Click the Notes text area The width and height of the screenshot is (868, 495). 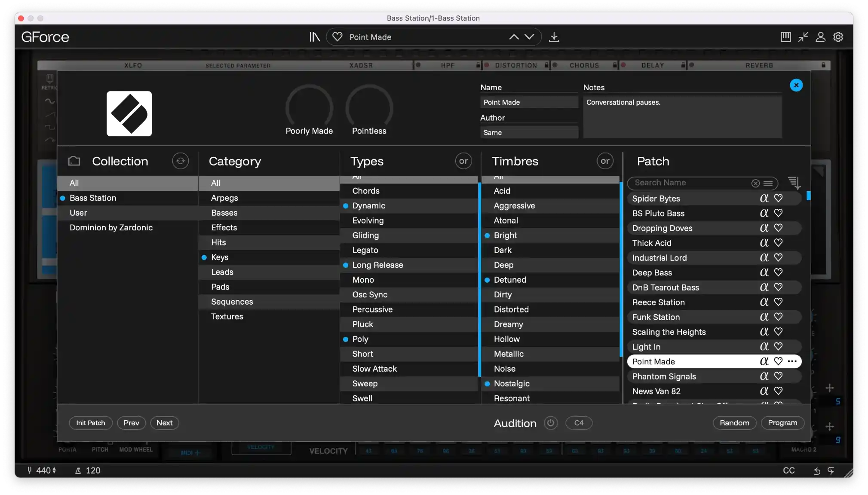click(x=682, y=117)
